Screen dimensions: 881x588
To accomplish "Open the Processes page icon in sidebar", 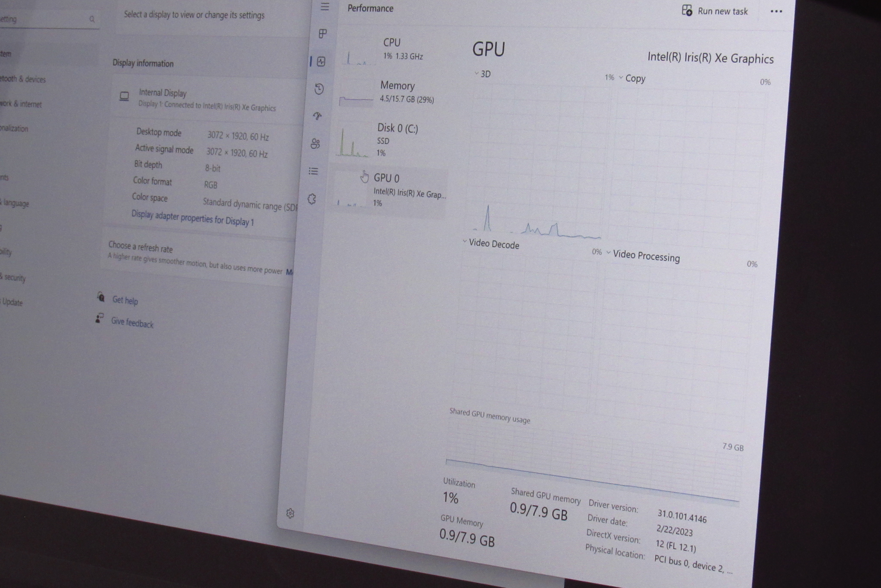I will (323, 34).
